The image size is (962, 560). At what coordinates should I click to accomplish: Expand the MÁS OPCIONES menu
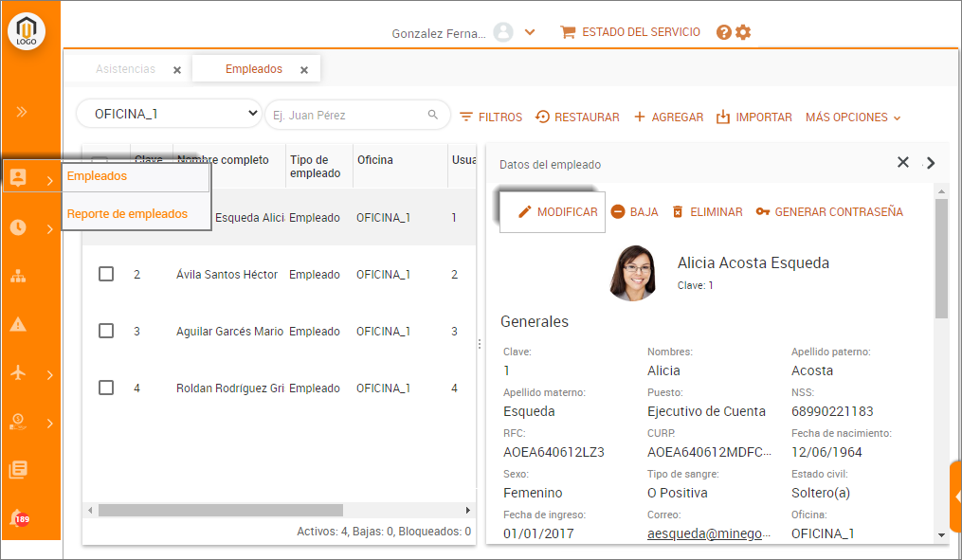[x=852, y=117]
